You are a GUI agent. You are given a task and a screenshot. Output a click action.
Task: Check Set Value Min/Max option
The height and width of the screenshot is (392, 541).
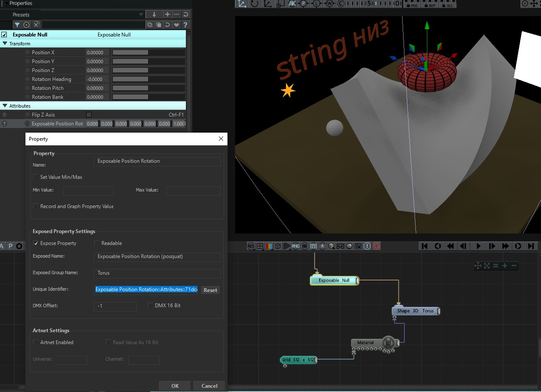(x=36, y=177)
